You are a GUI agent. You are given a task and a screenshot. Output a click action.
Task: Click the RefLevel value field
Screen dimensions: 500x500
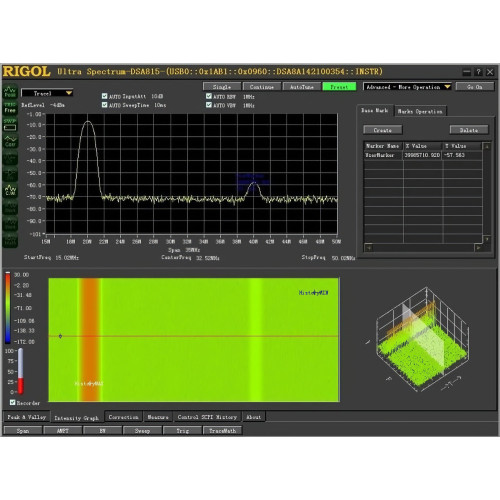[x=57, y=105]
